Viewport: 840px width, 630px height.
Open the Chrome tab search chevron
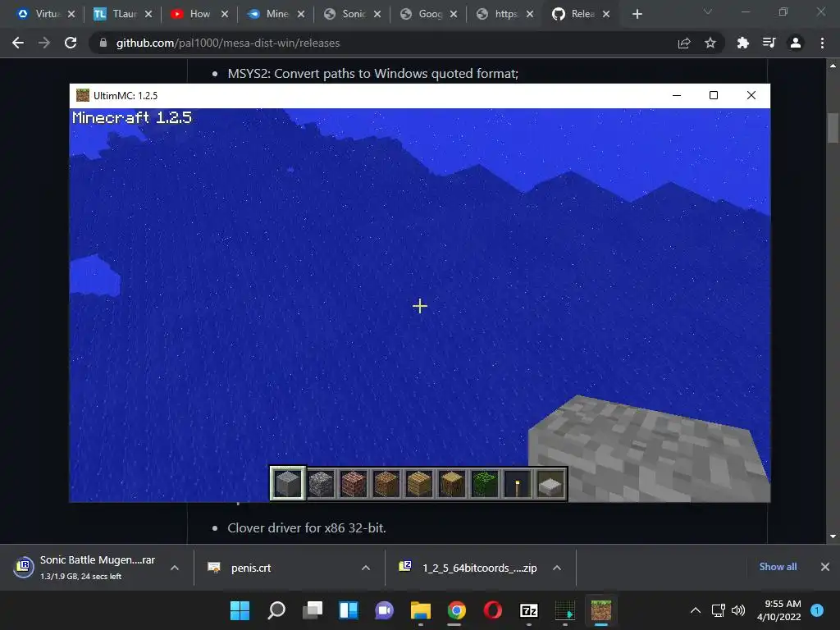(x=708, y=11)
